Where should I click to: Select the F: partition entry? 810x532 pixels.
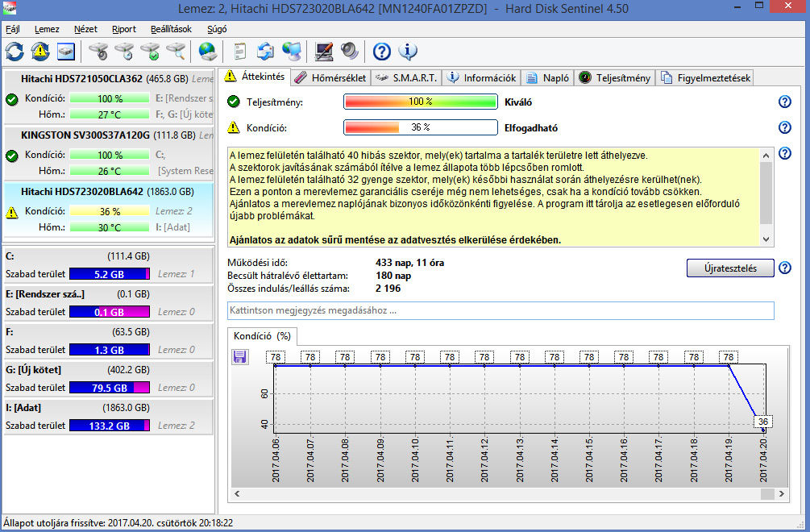point(109,340)
